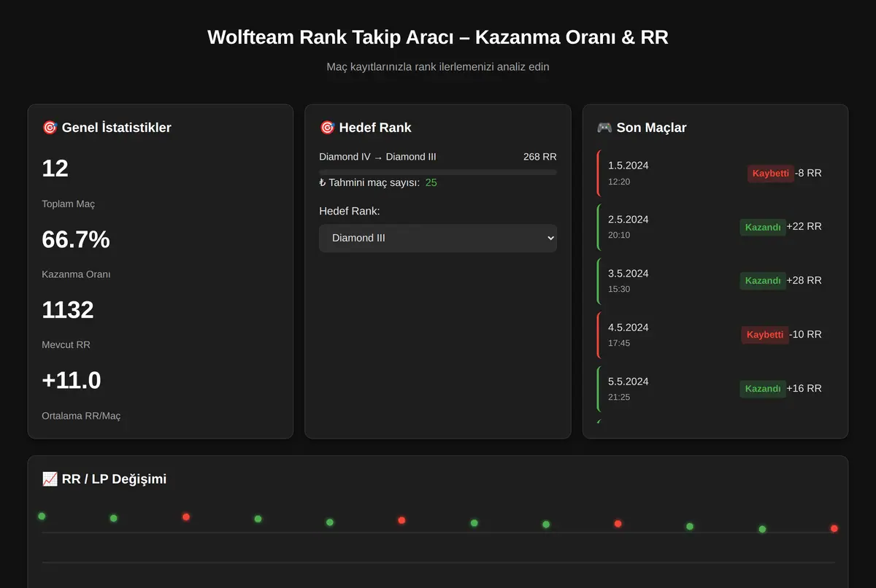Click the Hedef Rank: field label
This screenshot has height=588, width=876.
350,212
